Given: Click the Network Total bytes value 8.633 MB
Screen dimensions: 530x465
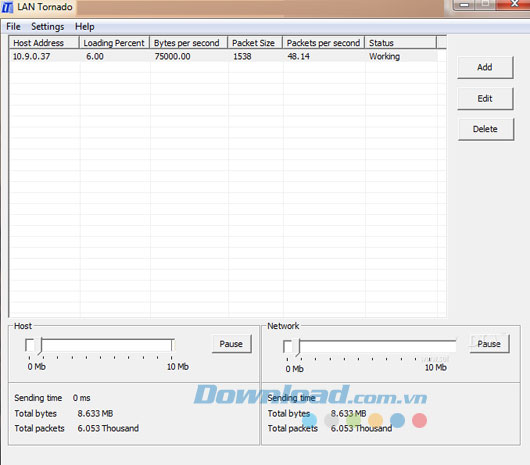Looking at the screenshot, I should point(348,413).
